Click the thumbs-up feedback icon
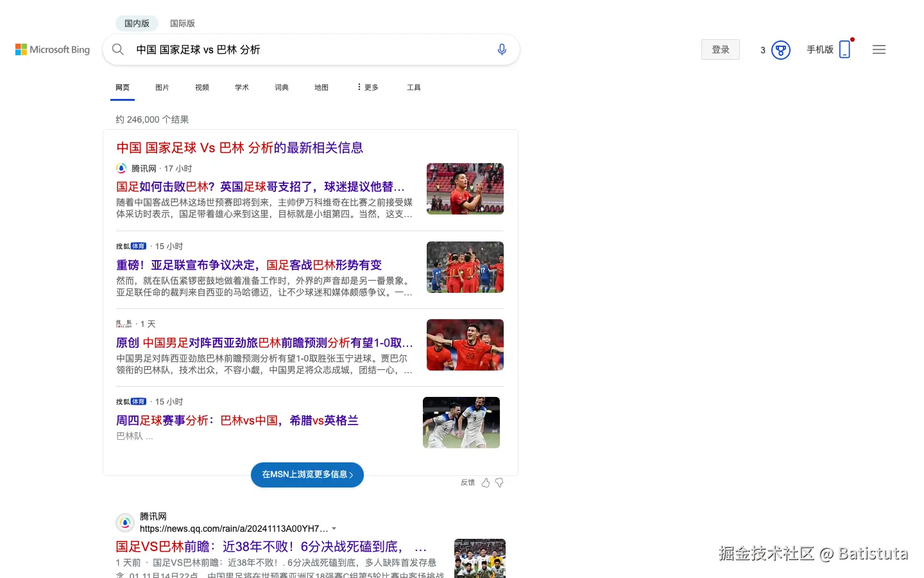924x578 pixels. click(x=486, y=482)
